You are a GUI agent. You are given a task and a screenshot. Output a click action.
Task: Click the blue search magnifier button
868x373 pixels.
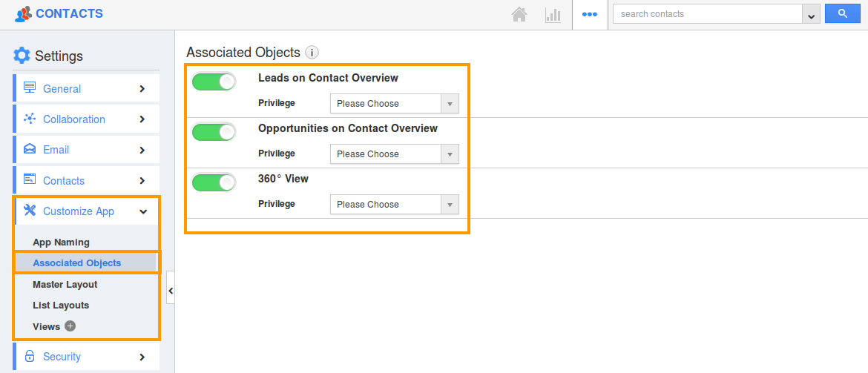click(843, 14)
